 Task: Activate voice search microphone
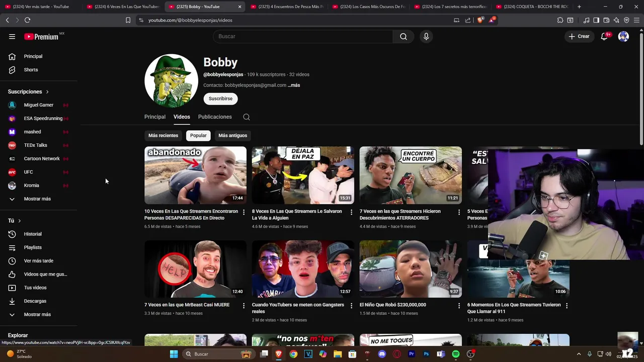pos(426,36)
